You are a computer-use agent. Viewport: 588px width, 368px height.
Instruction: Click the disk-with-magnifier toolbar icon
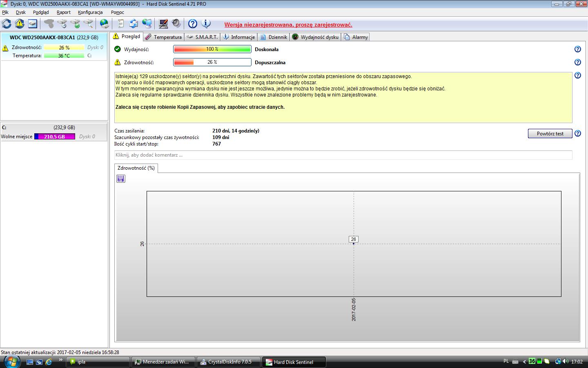point(88,24)
